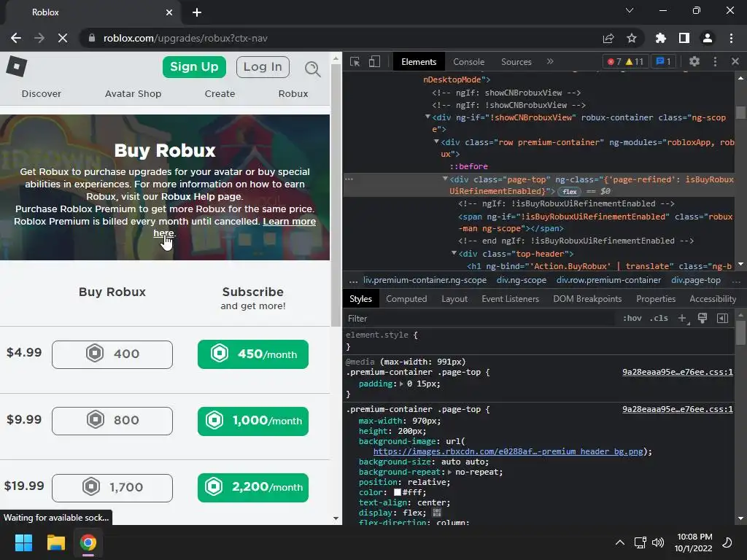Viewport: 747px width, 560px height.
Task: Subscribe to 2,200/month plan
Action: click(x=253, y=487)
